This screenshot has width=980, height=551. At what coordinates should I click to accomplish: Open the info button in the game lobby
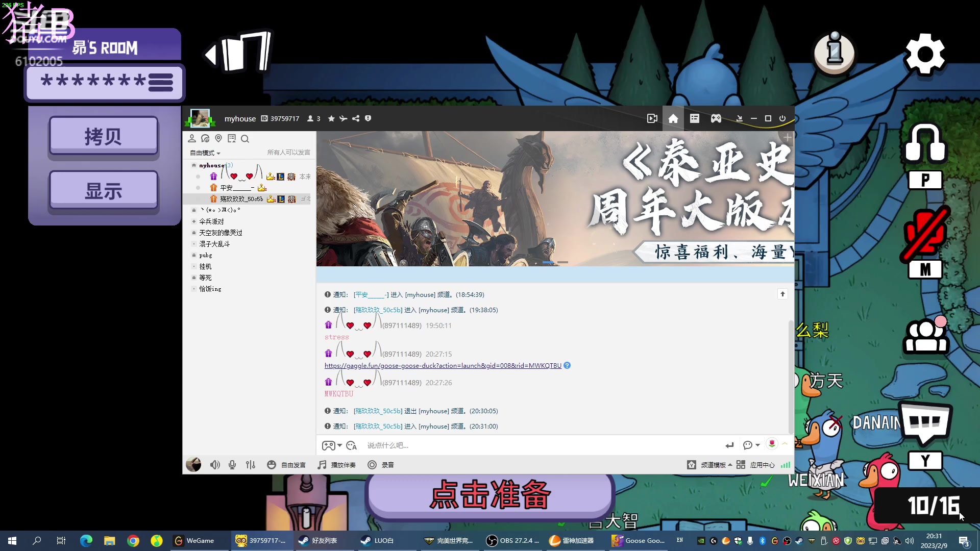[835, 53]
